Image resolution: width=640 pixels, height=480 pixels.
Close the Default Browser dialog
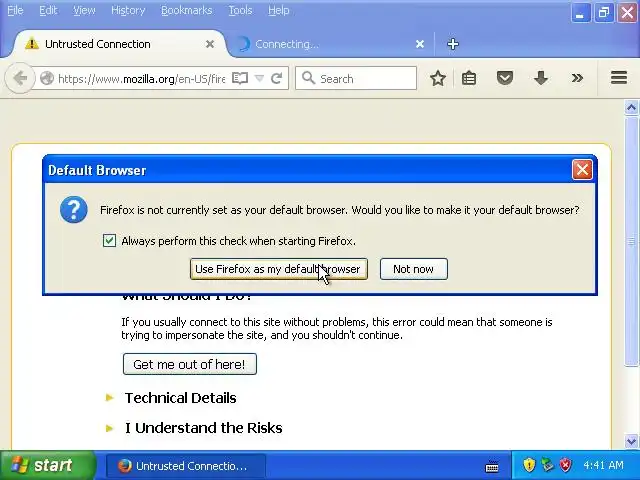(582, 170)
